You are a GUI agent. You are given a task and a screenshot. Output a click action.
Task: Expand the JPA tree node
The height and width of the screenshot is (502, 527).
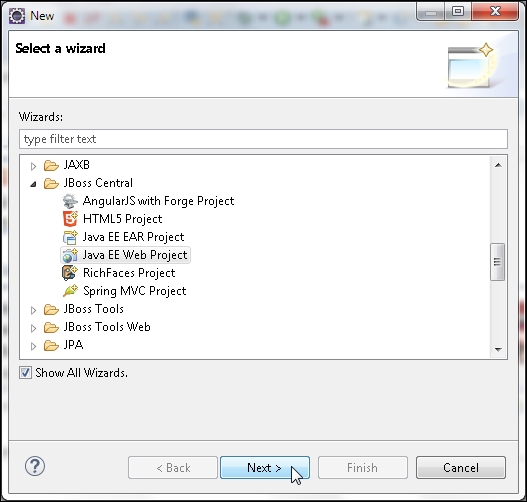click(x=33, y=346)
